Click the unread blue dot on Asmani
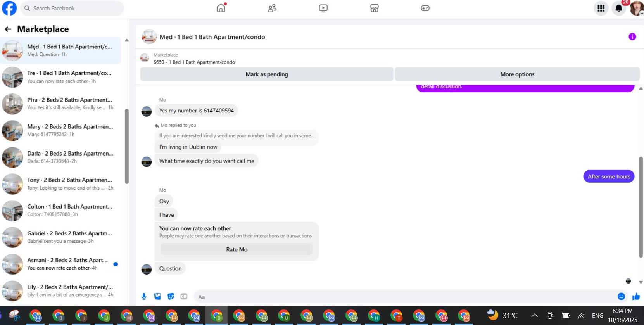Viewport: 644px width, 325px height. 116,264
